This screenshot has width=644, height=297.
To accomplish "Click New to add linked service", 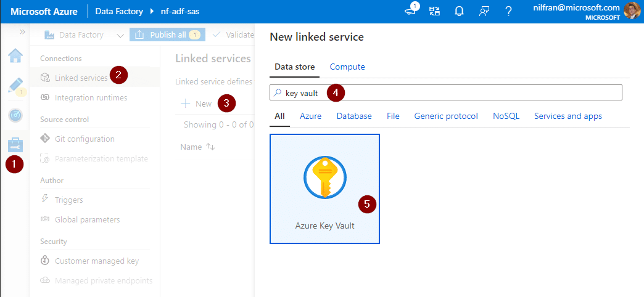I will point(197,104).
